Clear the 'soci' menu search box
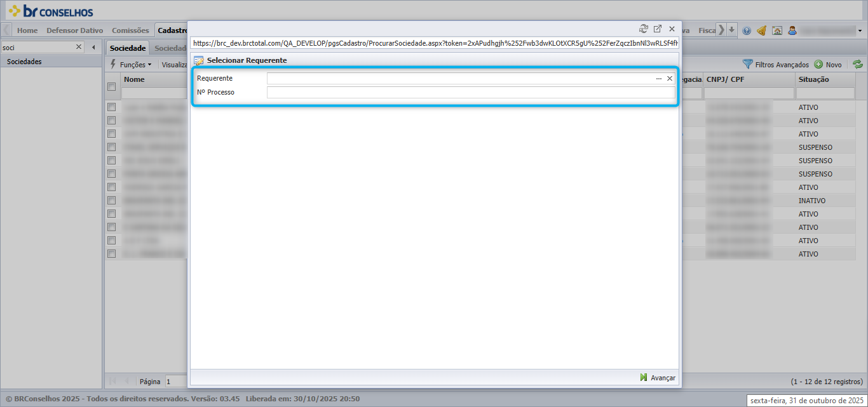 click(79, 47)
